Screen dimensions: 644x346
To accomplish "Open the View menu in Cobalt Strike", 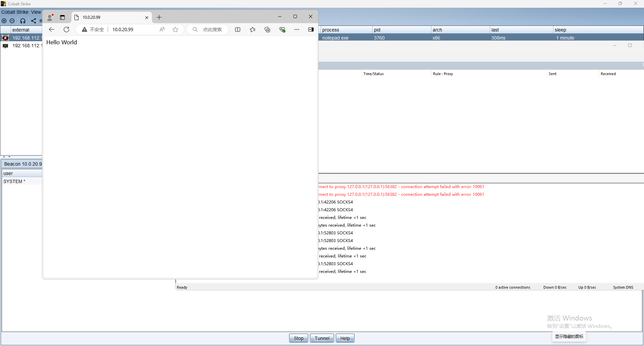I will click(36, 12).
